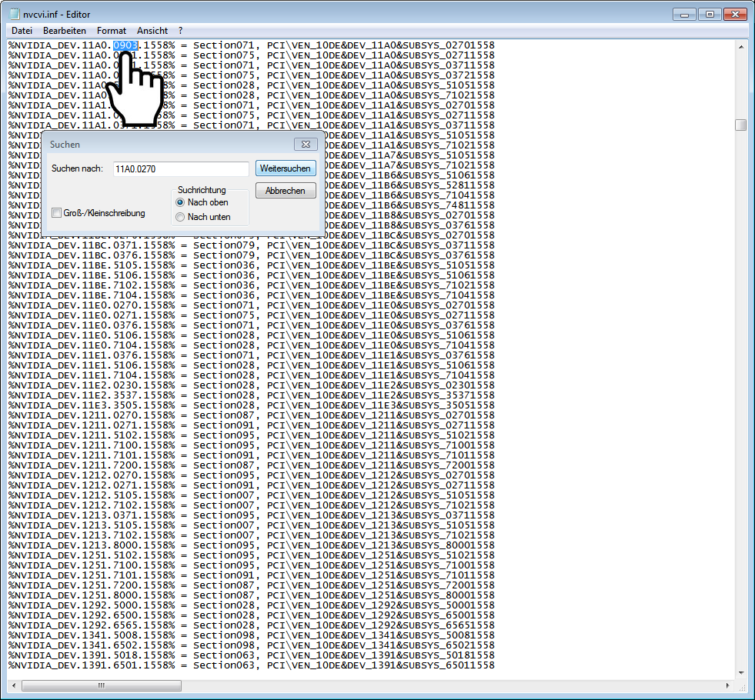Screen dimensions: 755x700
Task: Enable Groß-/Kleinschreibung checkbox
Action: pos(57,212)
